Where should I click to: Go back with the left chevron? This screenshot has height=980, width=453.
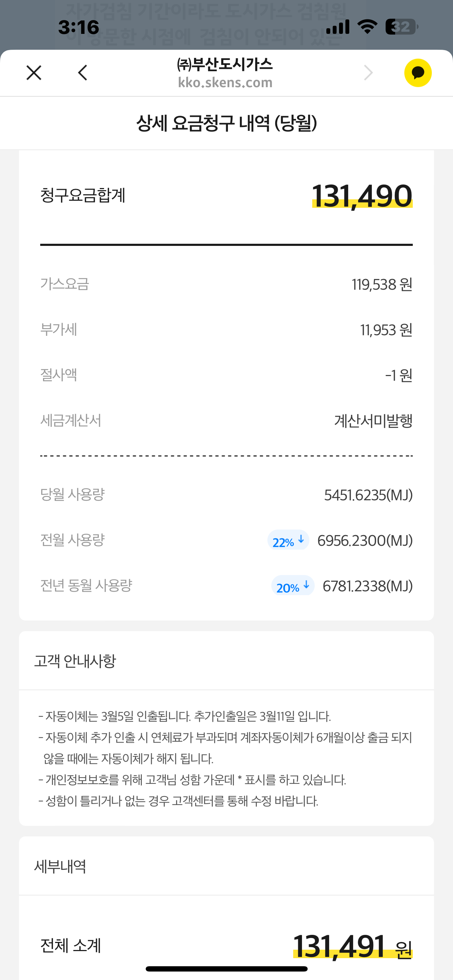tap(83, 73)
